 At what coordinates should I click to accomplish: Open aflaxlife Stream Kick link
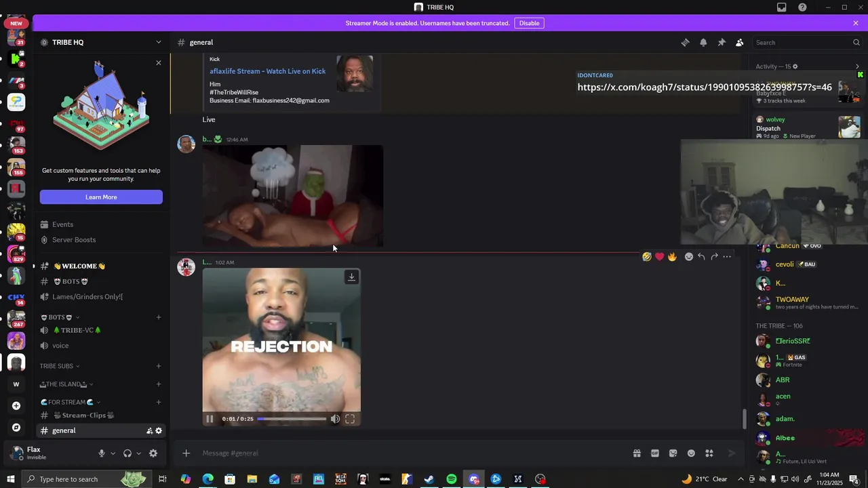point(267,71)
